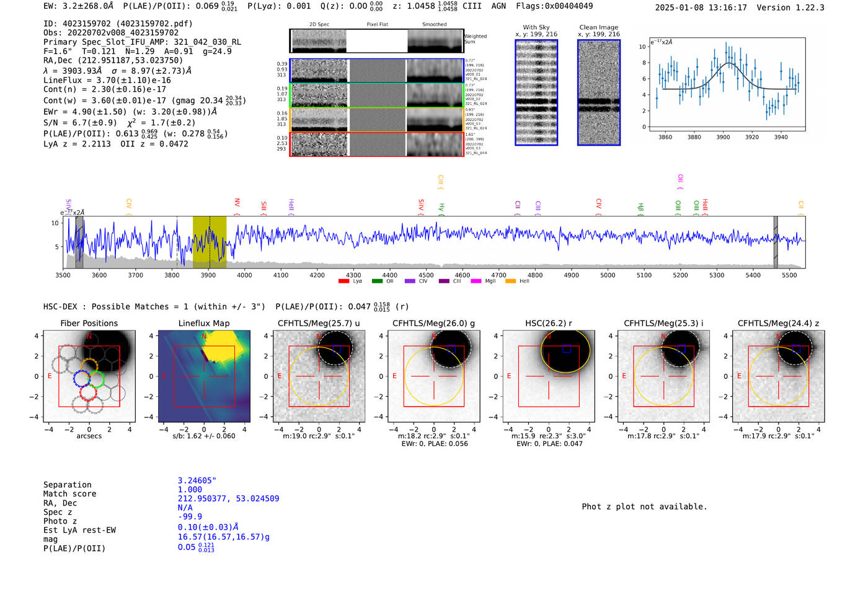Click the OII green legend swatch
Viewport: 868px width, 591px height.
(x=377, y=282)
